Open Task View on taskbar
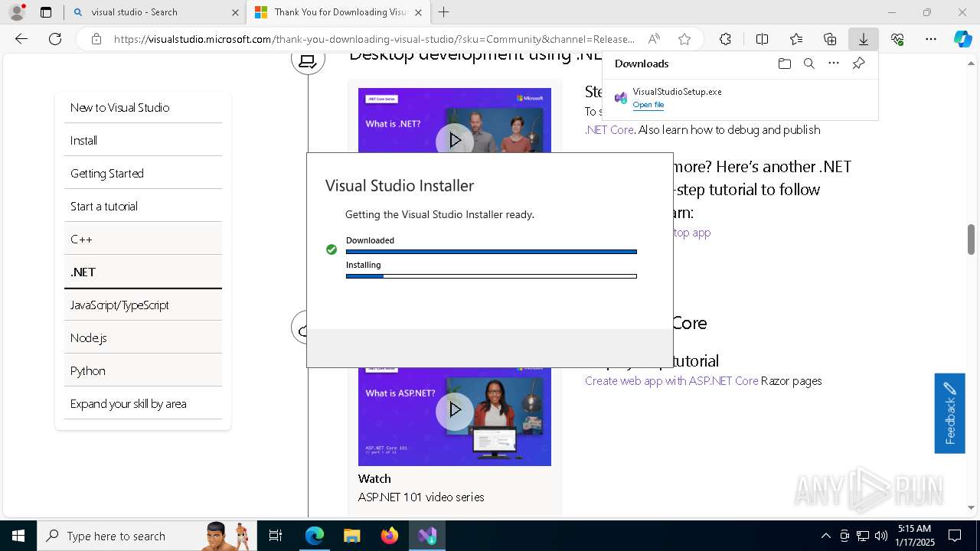This screenshot has width=980, height=551. 276,536
